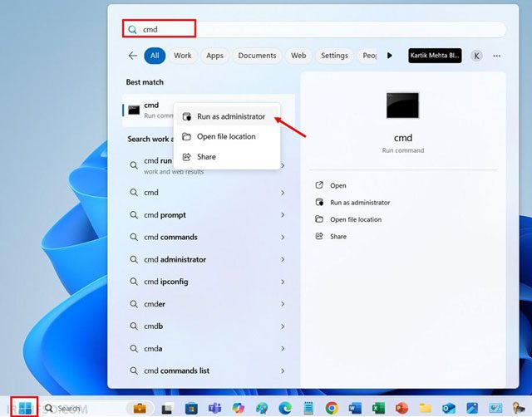Expand the 'cmd run' suggestion chevron
The image size is (532, 417).
[x=283, y=166]
